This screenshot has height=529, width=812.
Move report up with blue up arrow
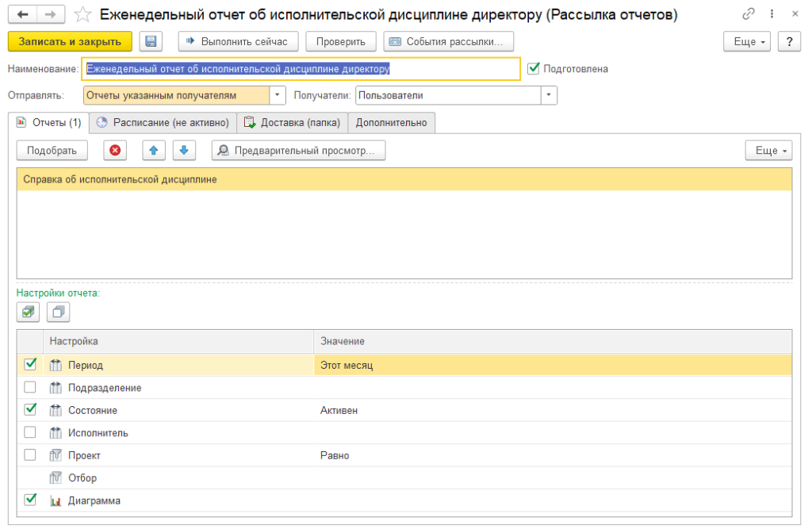(154, 151)
